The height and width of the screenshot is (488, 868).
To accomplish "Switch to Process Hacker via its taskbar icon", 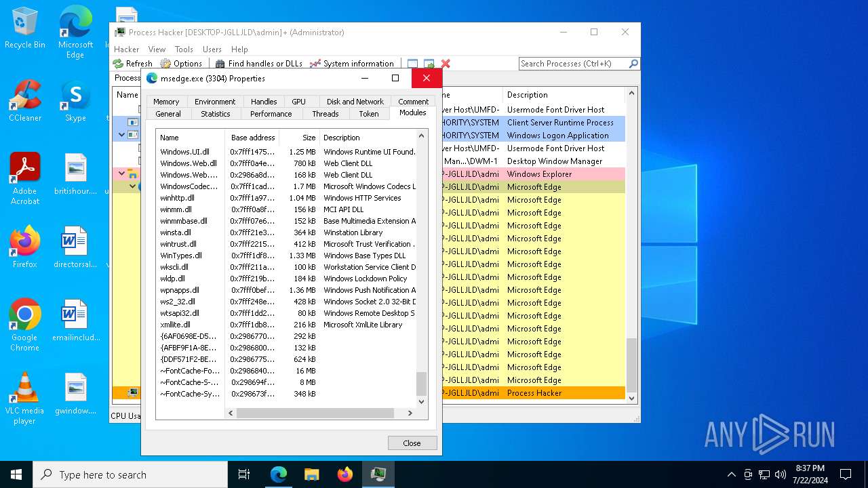I will click(378, 474).
